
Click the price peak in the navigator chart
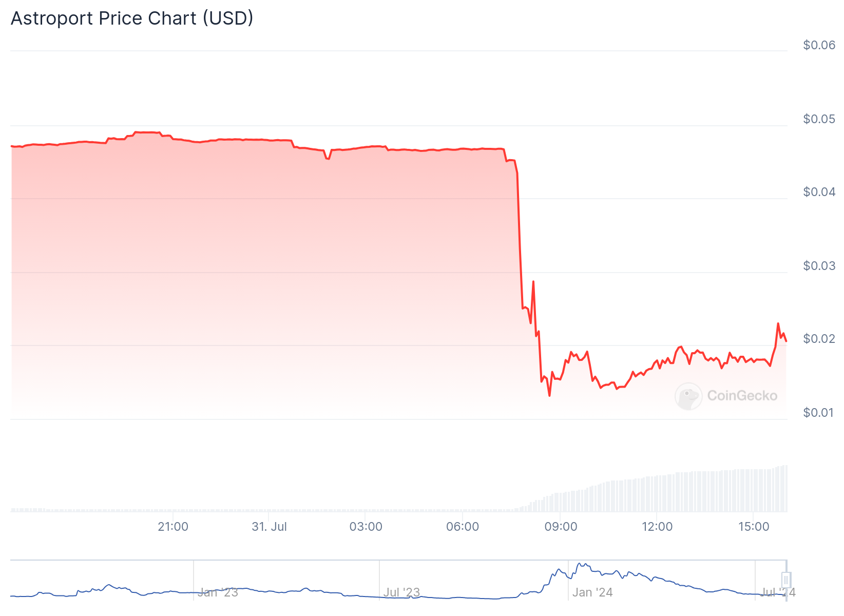(581, 564)
